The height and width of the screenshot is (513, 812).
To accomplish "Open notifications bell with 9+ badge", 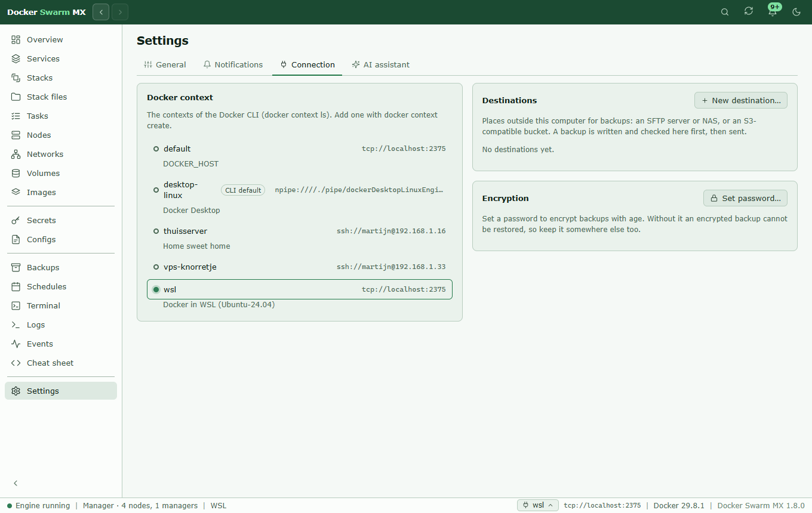I will tap(773, 11).
